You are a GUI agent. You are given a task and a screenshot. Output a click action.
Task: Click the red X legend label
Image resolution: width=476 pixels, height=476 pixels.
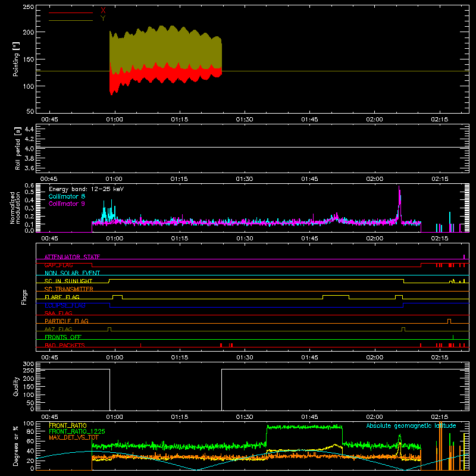tap(103, 11)
